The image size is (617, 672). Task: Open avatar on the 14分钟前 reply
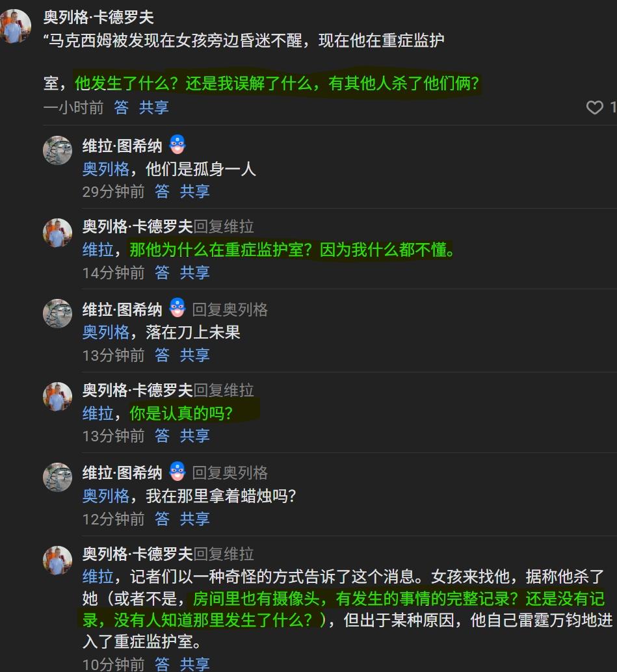point(57,233)
